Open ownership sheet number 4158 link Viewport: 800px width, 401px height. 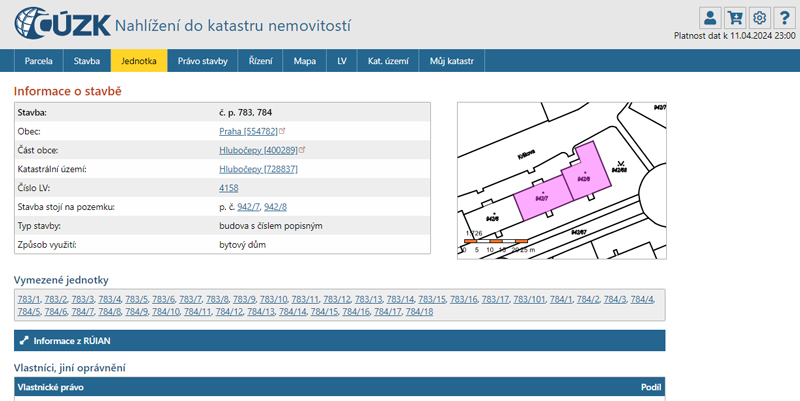pyautogui.click(x=229, y=188)
